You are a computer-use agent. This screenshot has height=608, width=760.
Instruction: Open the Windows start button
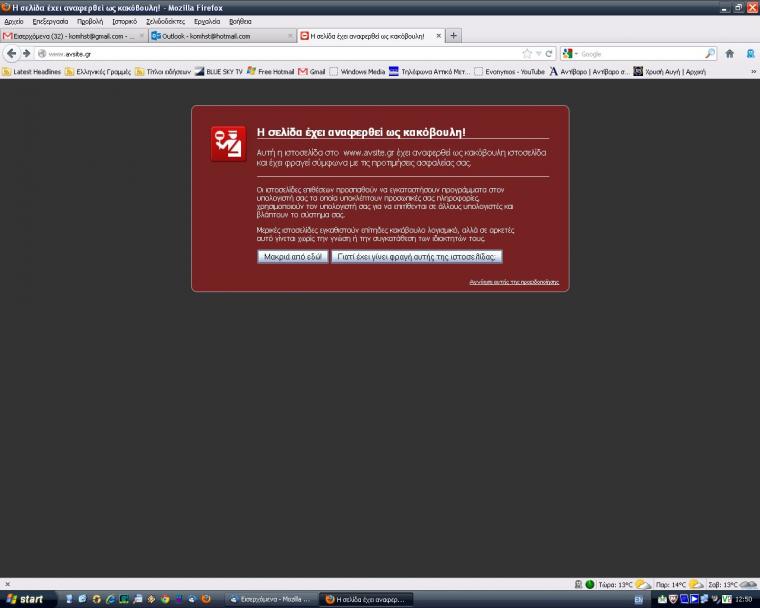26,599
